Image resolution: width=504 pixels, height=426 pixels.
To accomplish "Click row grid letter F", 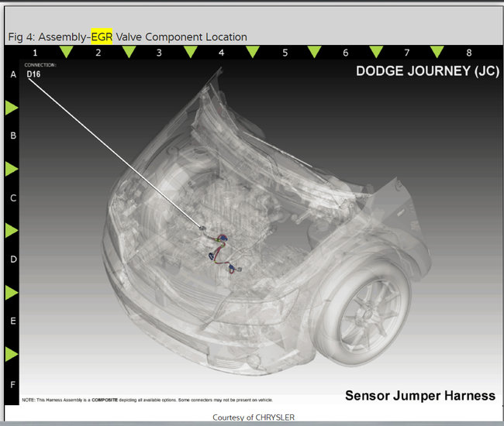I will (13, 384).
